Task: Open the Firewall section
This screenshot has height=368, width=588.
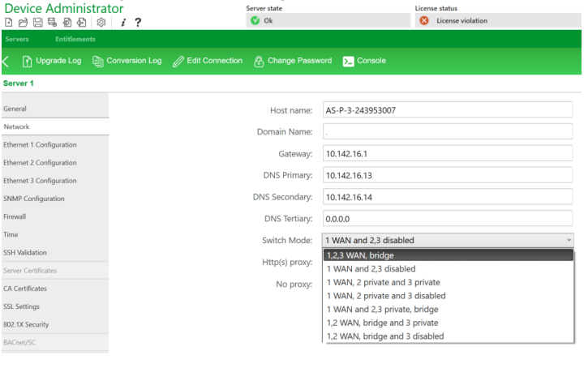Action: [x=55, y=216]
